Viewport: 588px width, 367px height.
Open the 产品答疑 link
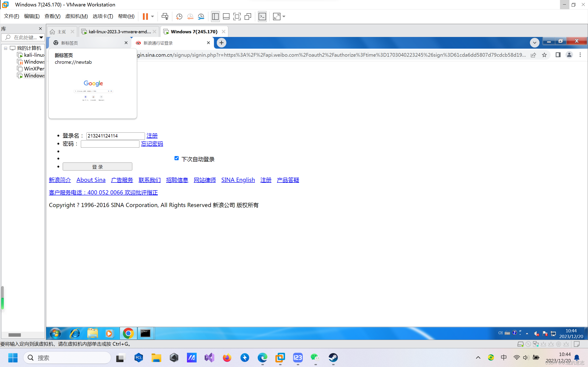click(288, 180)
